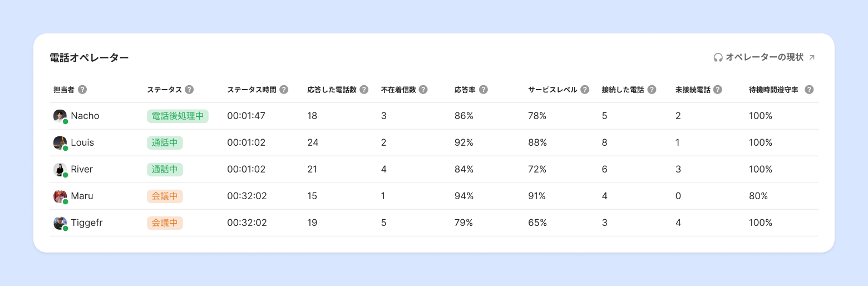
Task: Click Maru's 会議中 status badge
Action: pos(165,196)
